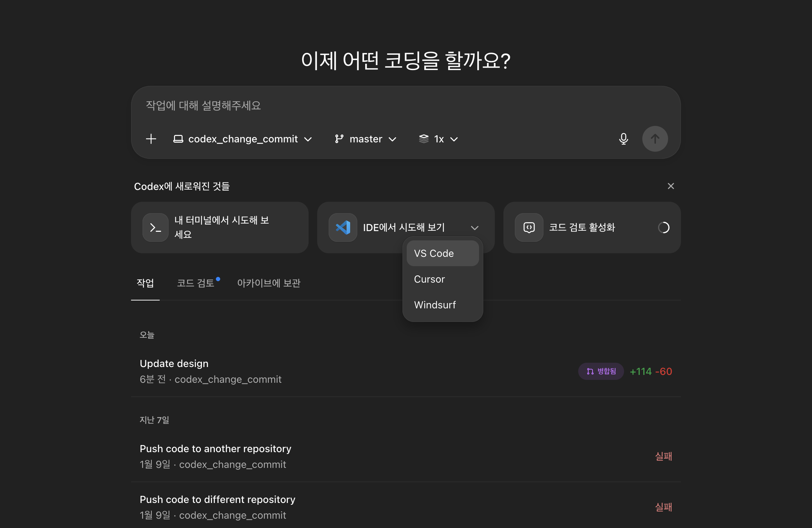Click the terminal prompt icon
Screen dimensions: 812x528
pos(155,228)
